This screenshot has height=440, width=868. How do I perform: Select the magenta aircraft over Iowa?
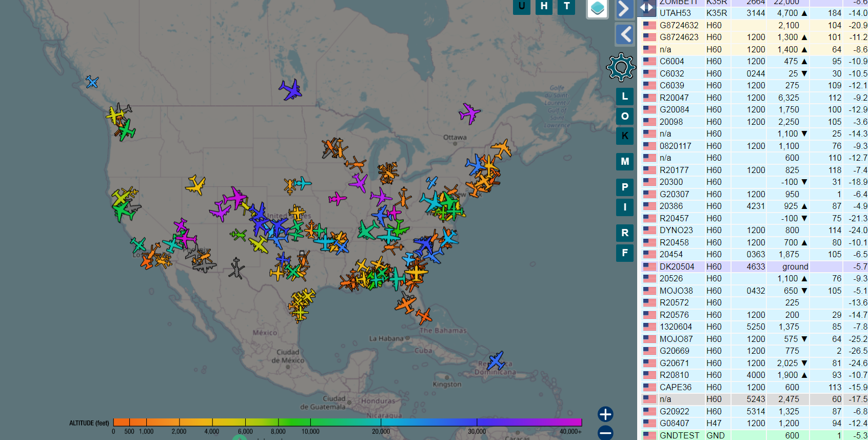click(x=337, y=199)
